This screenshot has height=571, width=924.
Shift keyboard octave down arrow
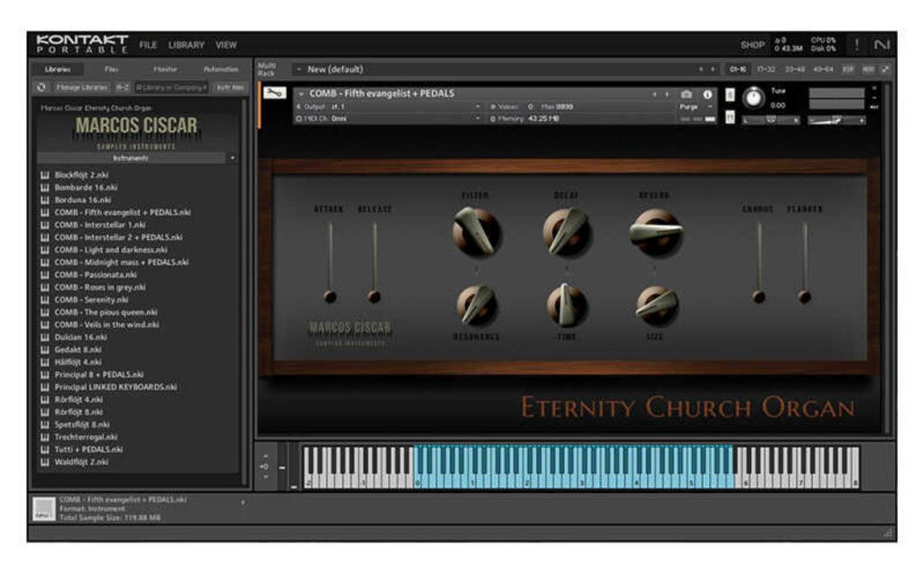click(x=265, y=476)
